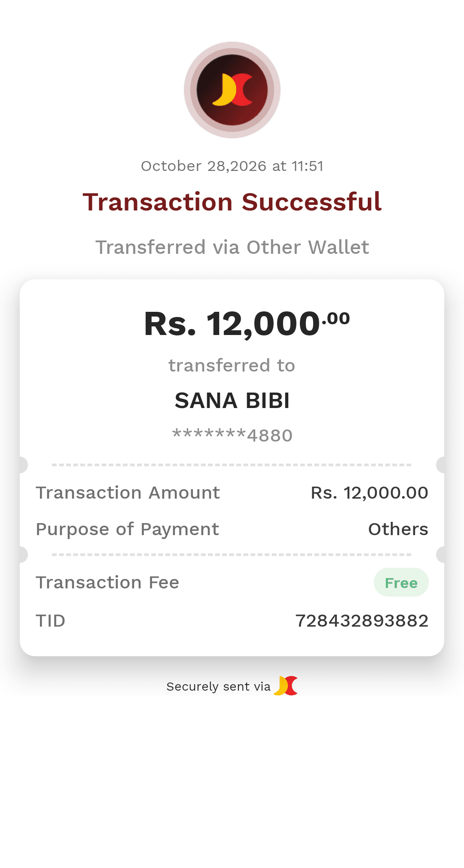
Task: Tap the small logo beside Securely sent via
Action: [286, 685]
